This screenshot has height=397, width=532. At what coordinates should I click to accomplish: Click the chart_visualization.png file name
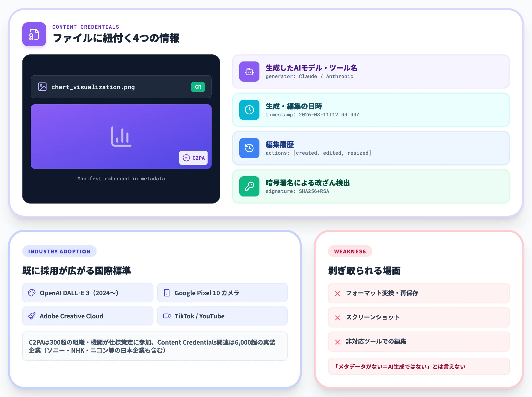(x=93, y=87)
